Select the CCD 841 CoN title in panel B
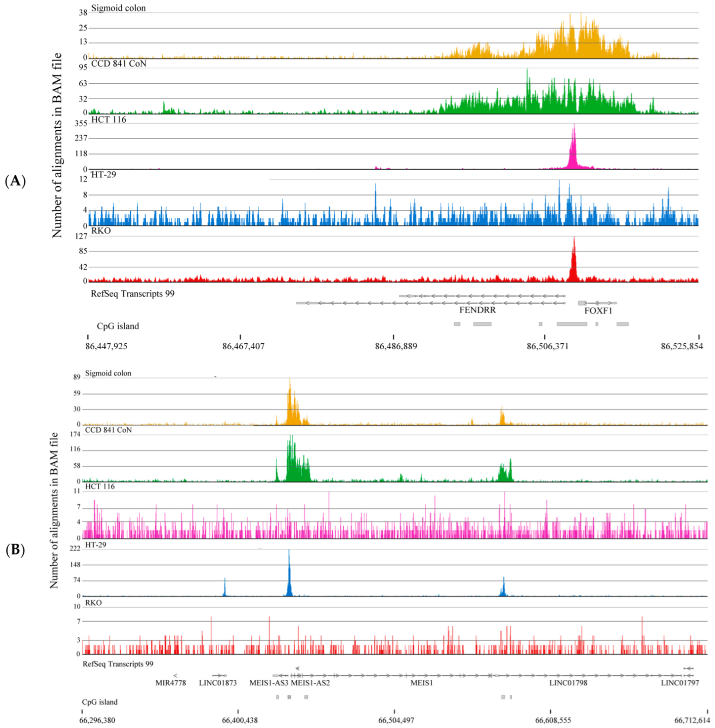 coord(108,430)
